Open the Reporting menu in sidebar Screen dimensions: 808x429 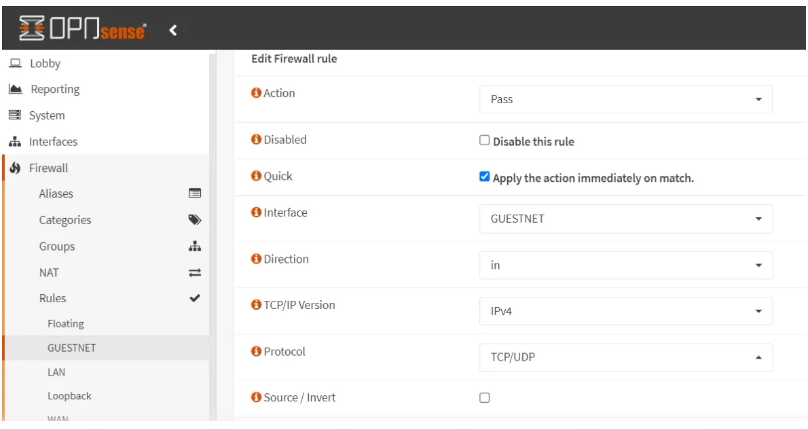coord(59,89)
